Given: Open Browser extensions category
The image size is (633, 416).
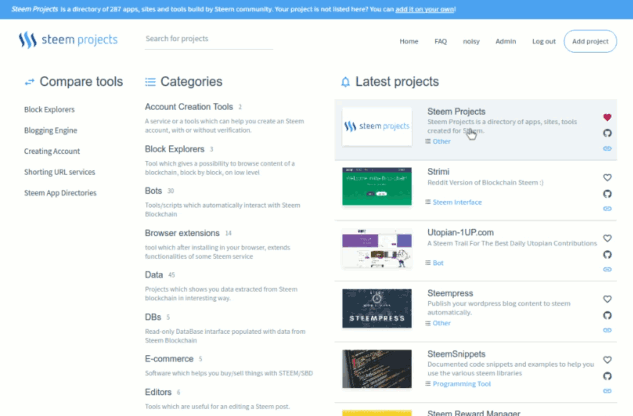Looking at the screenshot, I should tap(182, 233).
